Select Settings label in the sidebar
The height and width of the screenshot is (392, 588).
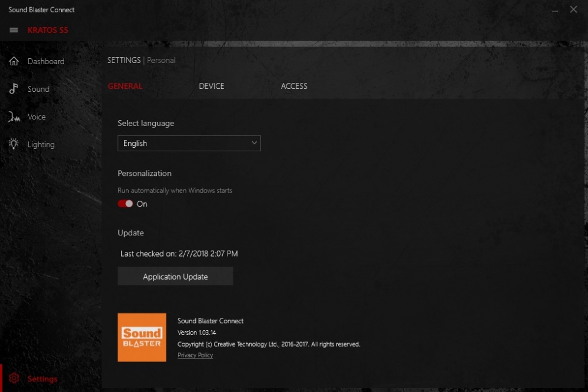click(42, 379)
